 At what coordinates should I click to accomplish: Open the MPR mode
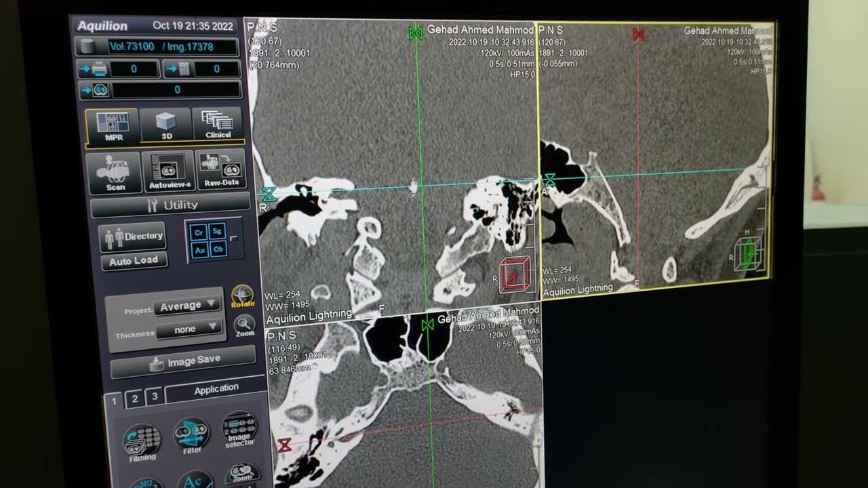click(112, 127)
